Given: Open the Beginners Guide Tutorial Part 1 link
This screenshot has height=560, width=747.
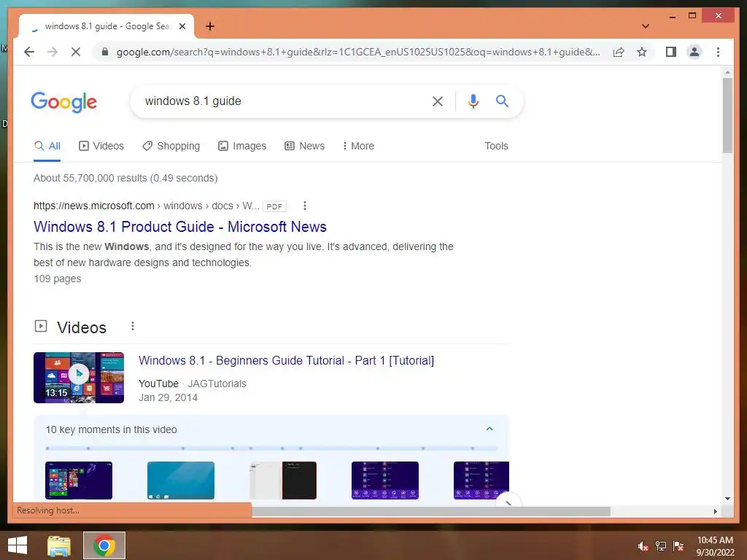Looking at the screenshot, I should (x=286, y=360).
